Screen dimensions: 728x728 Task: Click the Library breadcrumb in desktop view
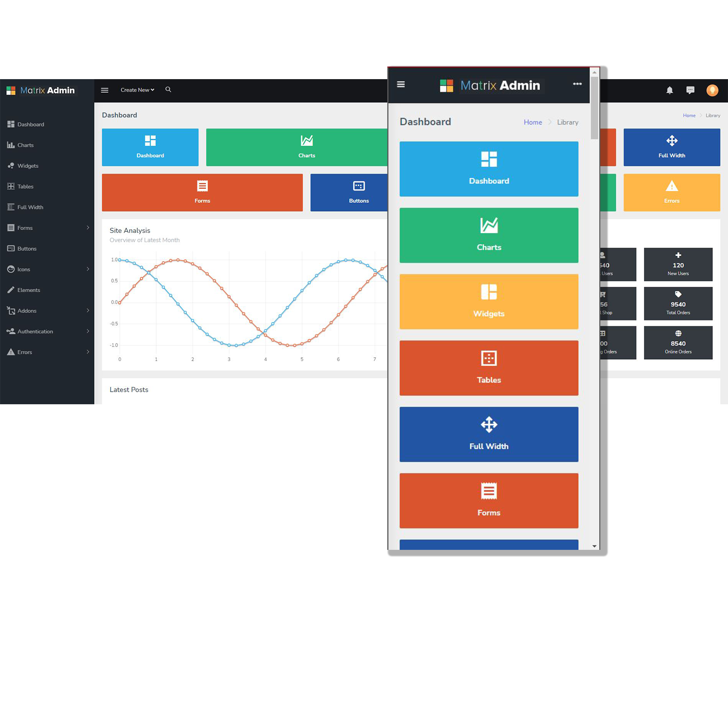pos(713,116)
